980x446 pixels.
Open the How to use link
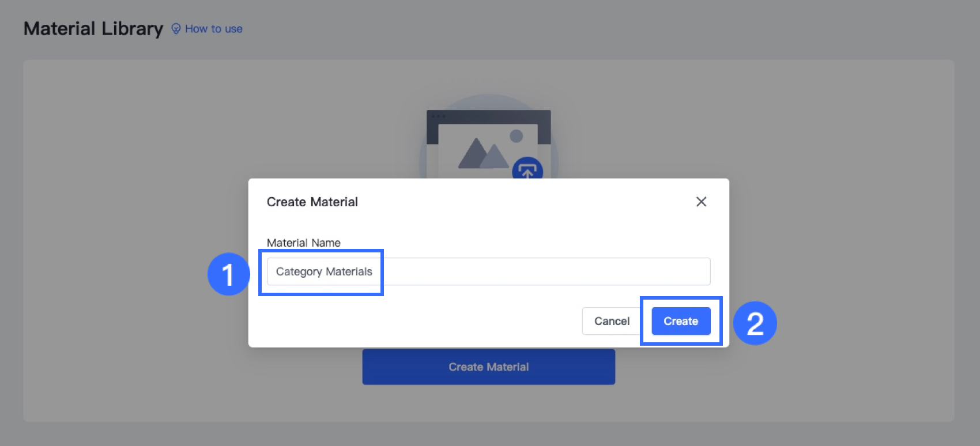214,29
